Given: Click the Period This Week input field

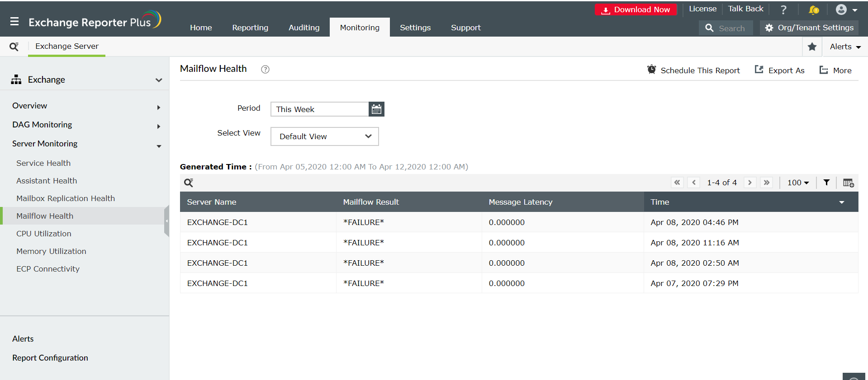Looking at the screenshot, I should click(x=320, y=109).
